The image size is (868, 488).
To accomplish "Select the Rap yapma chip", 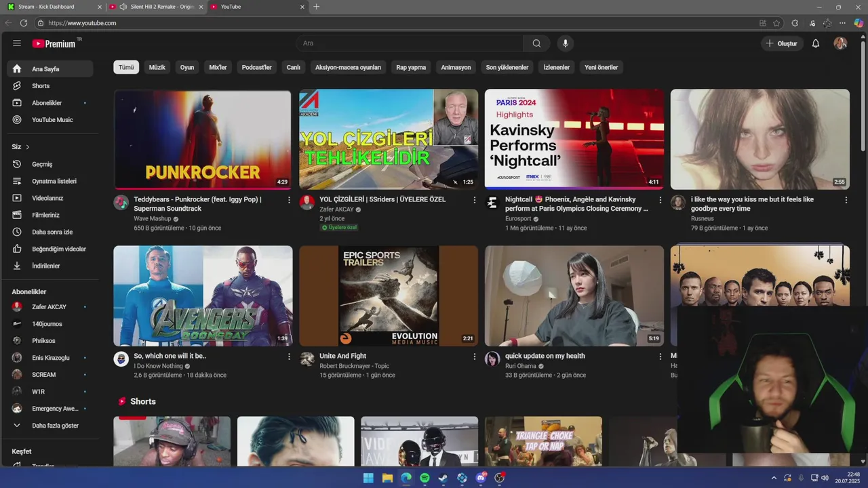I will 411,67.
